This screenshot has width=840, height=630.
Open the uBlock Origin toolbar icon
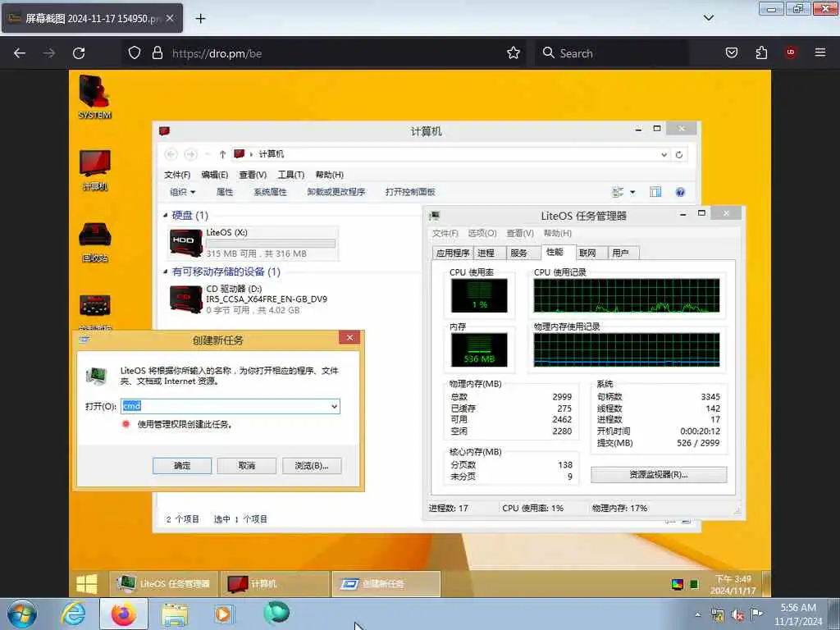click(x=790, y=52)
